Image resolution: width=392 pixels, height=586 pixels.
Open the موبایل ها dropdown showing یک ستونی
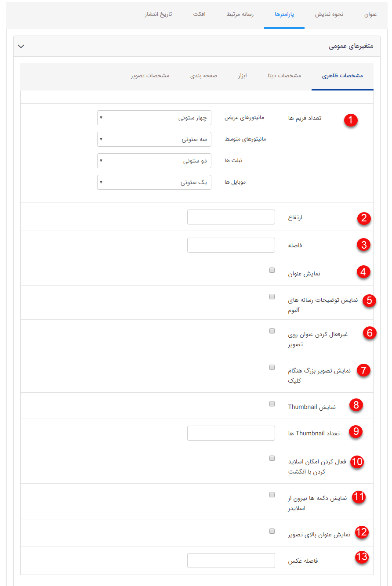click(154, 182)
